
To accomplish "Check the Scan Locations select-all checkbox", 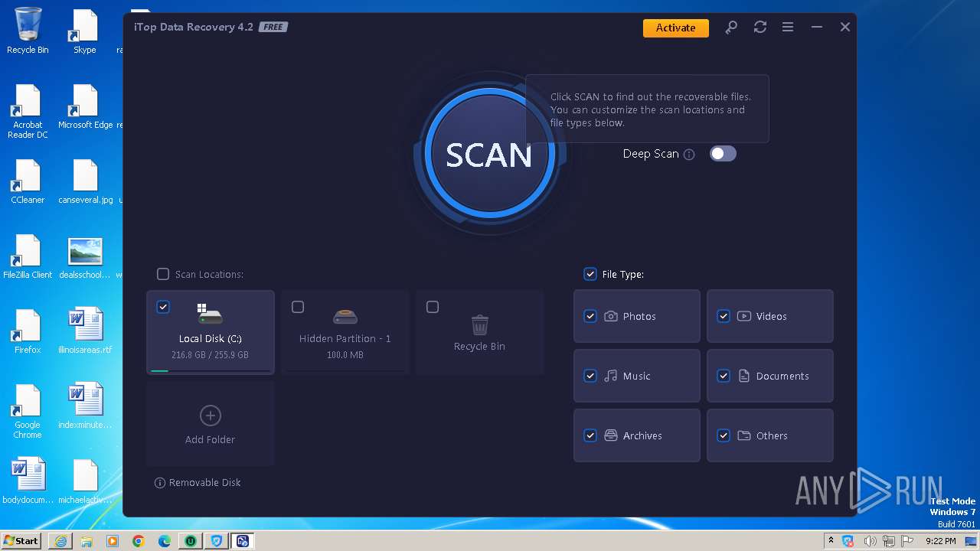I will (x=163, y=274).
